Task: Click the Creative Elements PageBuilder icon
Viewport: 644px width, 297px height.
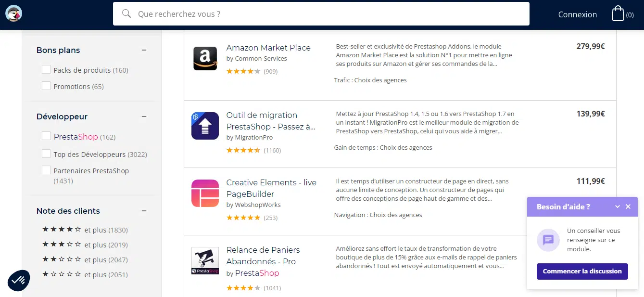Action: pyautogui.click(x=205, y=194)
